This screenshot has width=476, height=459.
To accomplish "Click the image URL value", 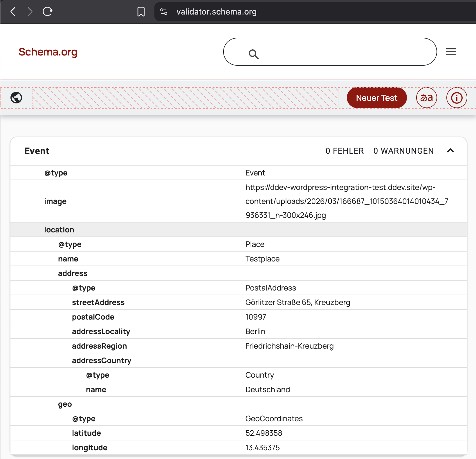I will pyautogui.click(x=347, y=201).
